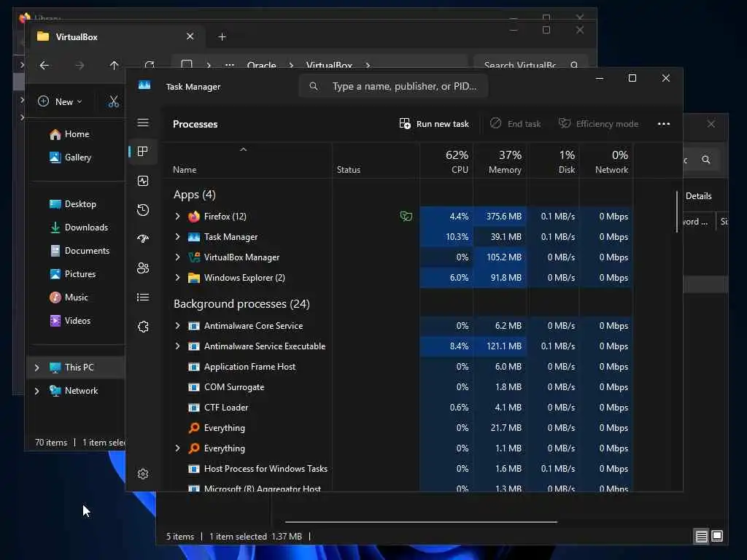Viewport: 747px width, 560px height.
Task: Click Cut scissors icon in Explorer
Action: tap(113, 101)
